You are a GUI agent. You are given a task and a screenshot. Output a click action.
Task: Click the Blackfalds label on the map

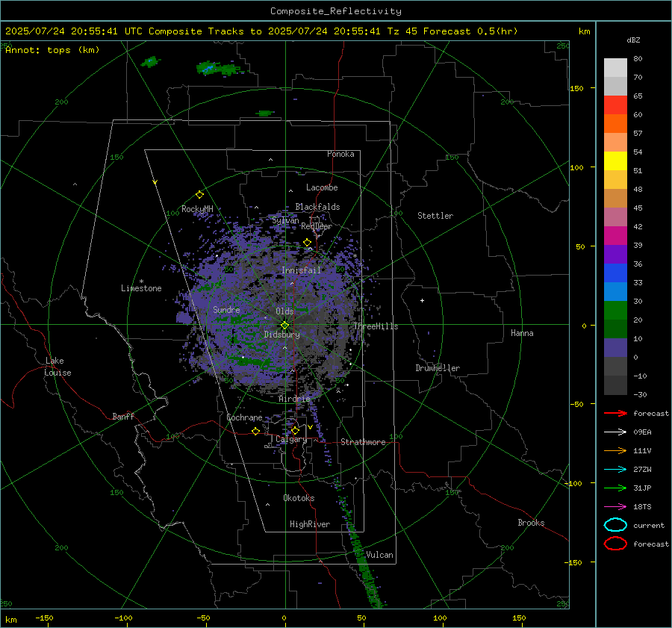click(x=317, y=207)
